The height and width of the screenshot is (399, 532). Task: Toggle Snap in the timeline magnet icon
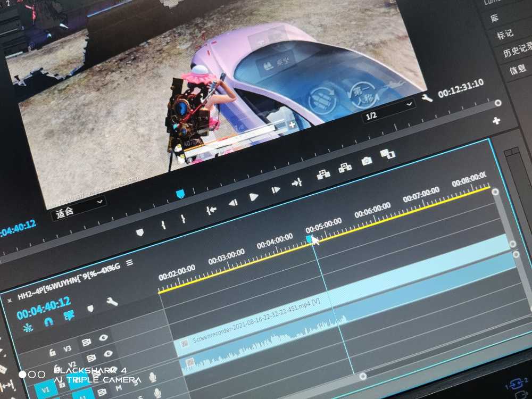tap(48, 322)
